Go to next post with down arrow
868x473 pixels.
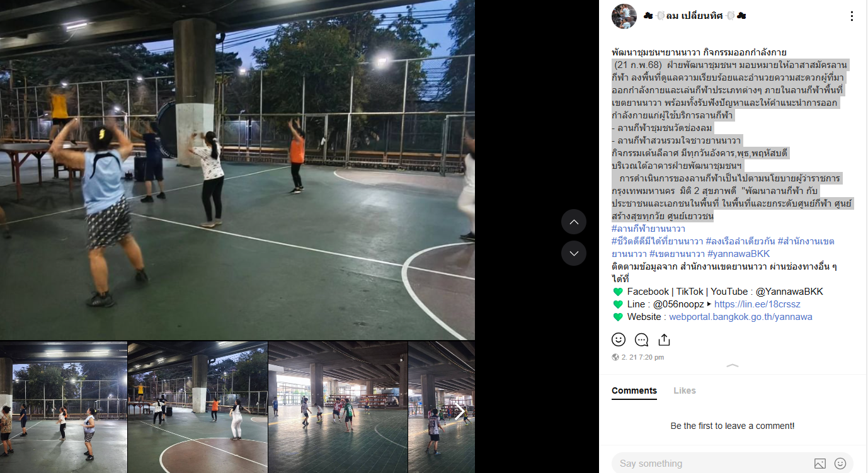(574, 253)
